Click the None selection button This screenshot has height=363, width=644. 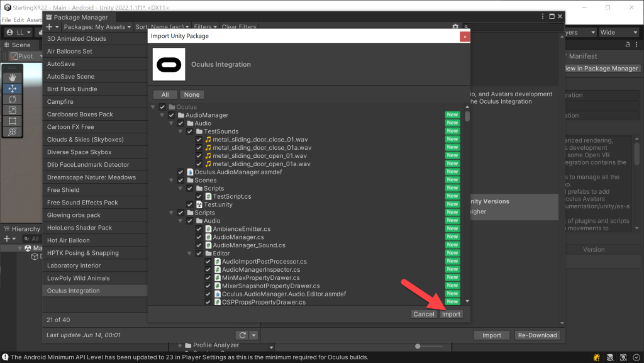pos(192,94)
